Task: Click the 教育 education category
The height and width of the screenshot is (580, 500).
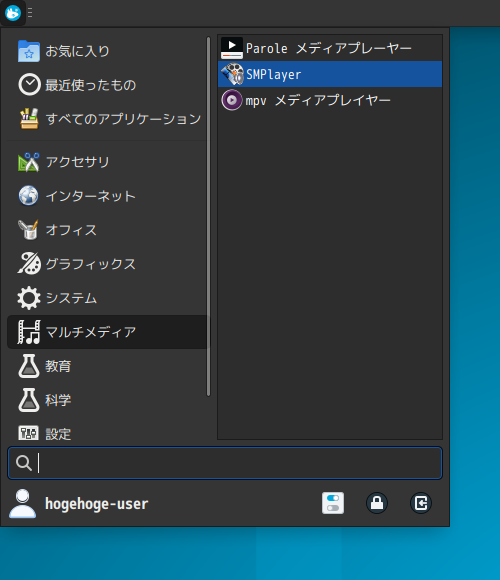Action: 107,366
